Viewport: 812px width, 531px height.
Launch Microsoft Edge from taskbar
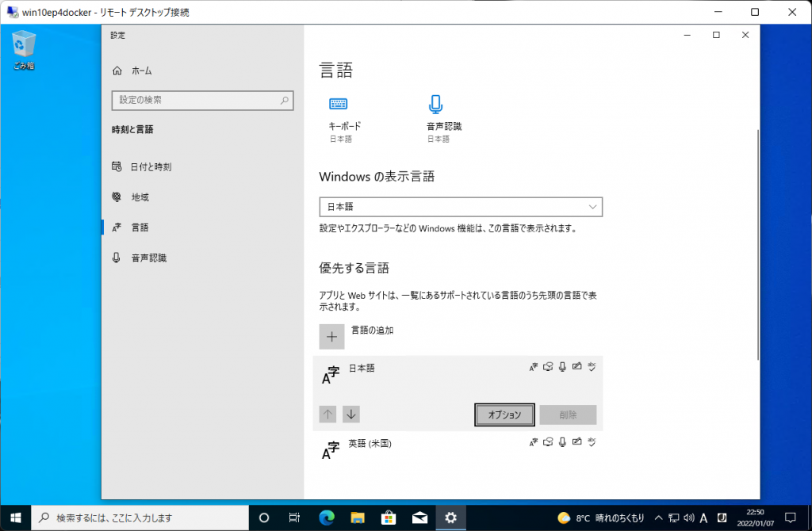[x=326, y=518]
